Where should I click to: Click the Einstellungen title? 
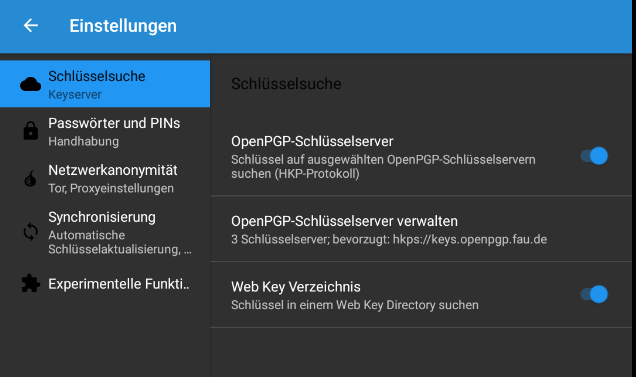(x=123, y=26)
